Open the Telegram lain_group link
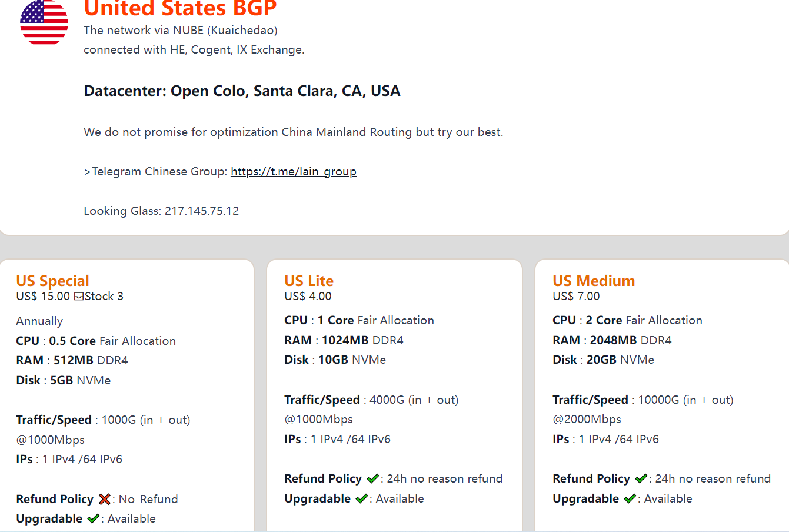Image resolution: width=789 pixels, height=532 pixels. 294,171
